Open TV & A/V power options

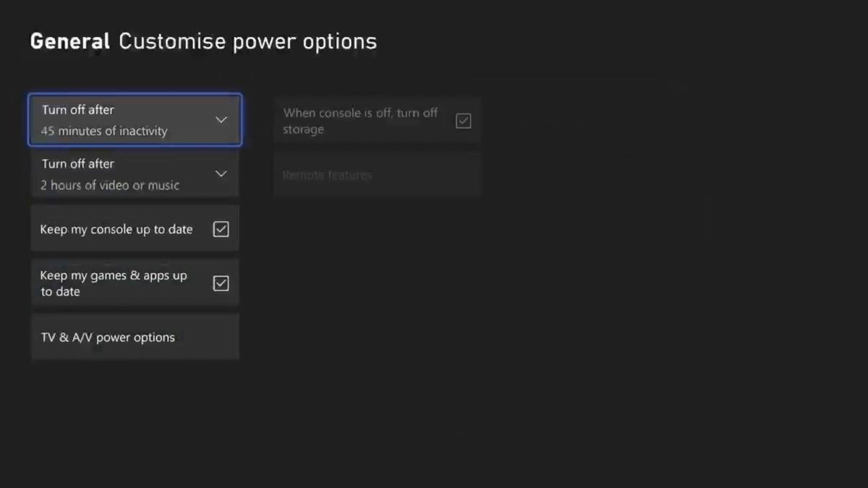(x=135, y=336)
